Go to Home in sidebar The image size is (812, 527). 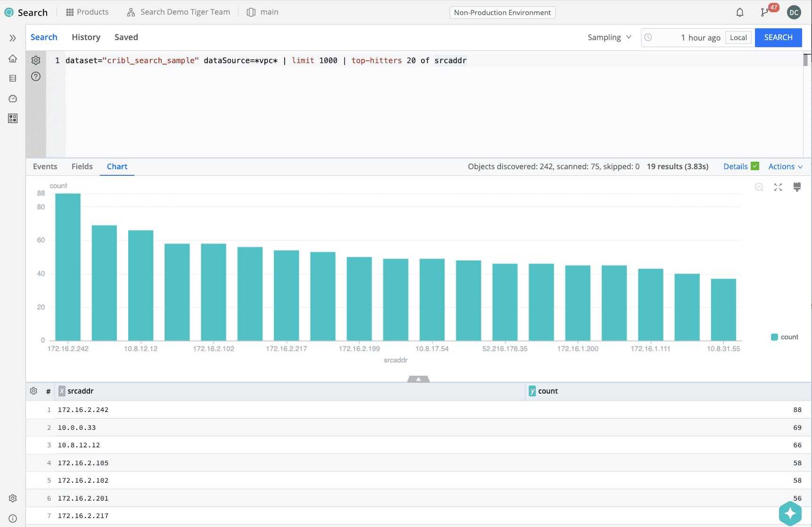pos(13,58)
